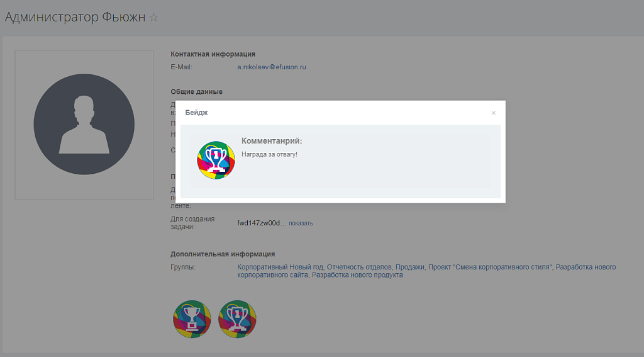
Task: Open the Продажи group link
Action: click(x=410, y=267)
